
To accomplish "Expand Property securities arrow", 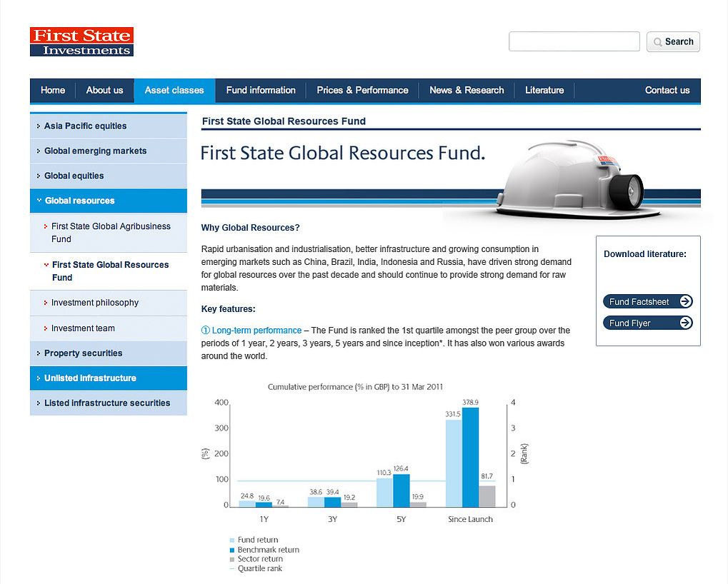I will click(x=39, y=353).
